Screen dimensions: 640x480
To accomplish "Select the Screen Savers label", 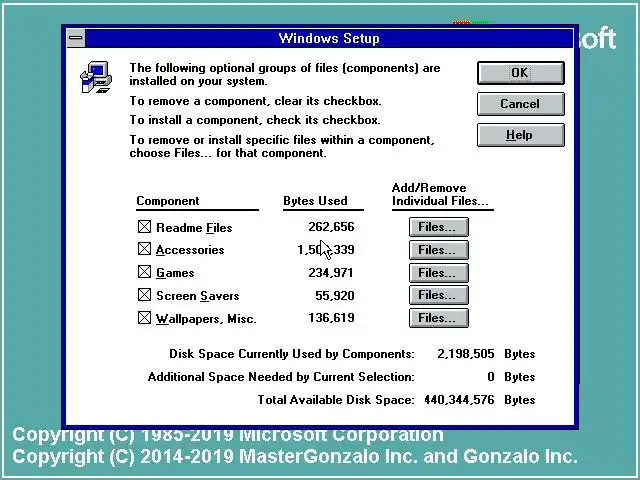I will point(198,296).
